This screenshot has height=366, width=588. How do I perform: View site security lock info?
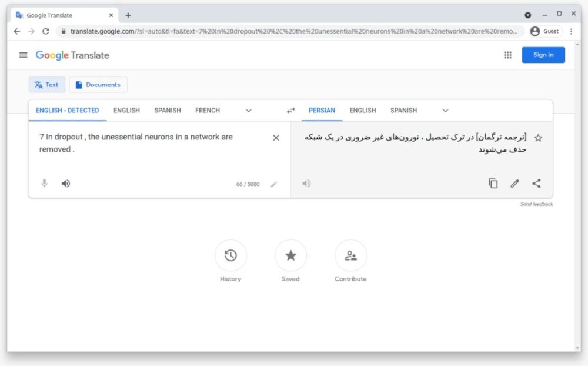64,31
